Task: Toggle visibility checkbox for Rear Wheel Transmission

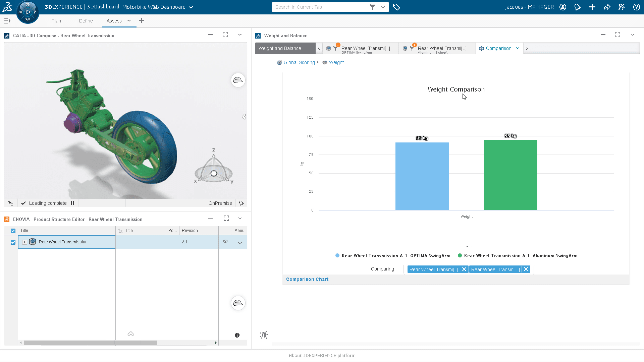Action: pos(13,242)
